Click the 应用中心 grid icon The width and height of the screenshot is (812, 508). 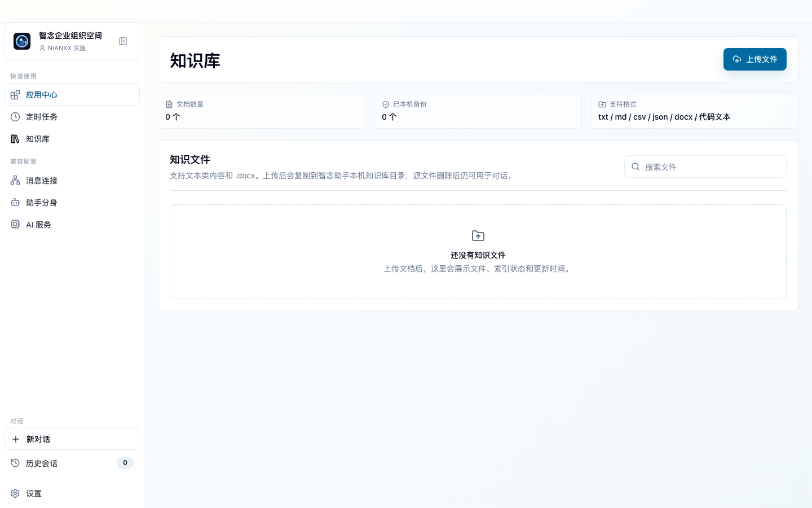coord(15,95)
